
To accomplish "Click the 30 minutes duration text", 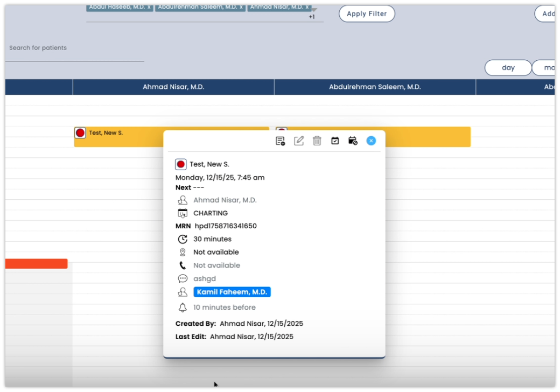I will 213,239.
